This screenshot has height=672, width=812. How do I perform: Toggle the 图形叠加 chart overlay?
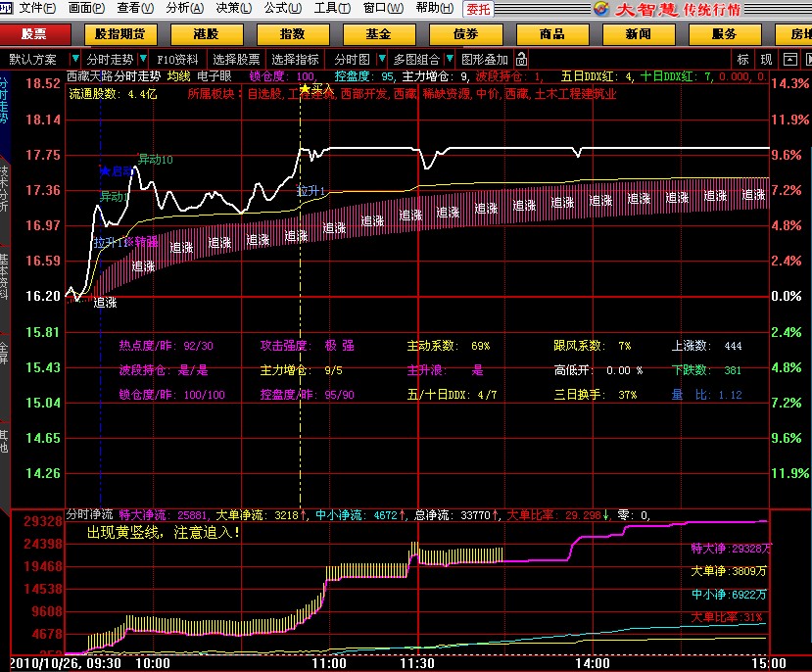(x=484, y=60)
